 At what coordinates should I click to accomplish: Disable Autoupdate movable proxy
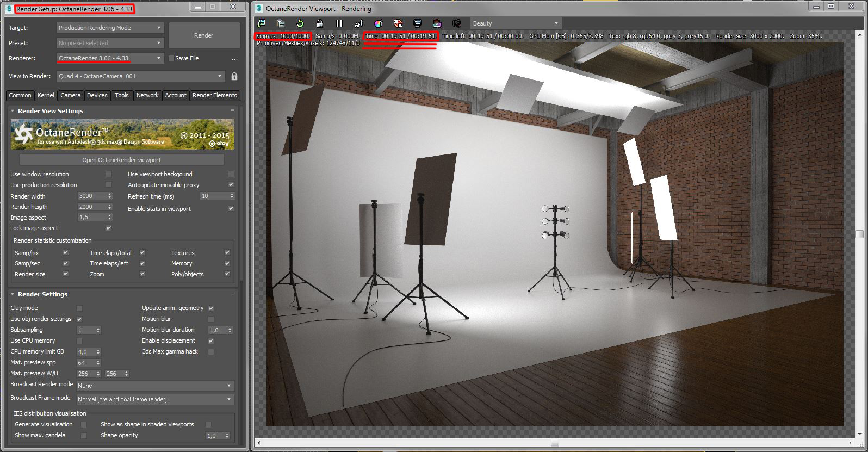click(x=231, y=185)
